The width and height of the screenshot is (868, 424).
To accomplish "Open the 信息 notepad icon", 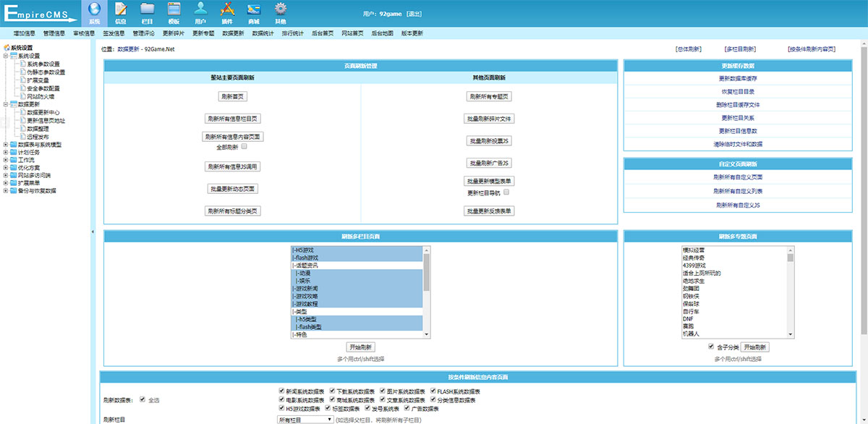I will point(121,9).
